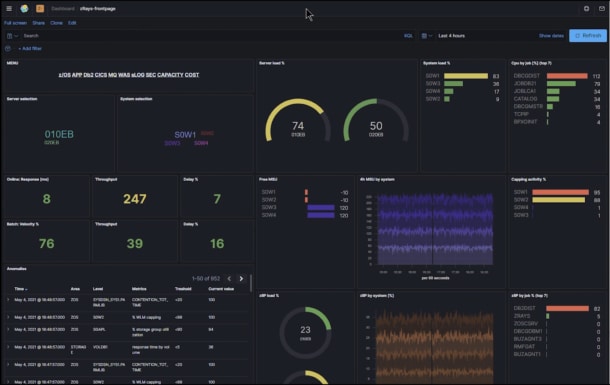Open the sLOG link in the MENU panel
Viewport: 610px width, 385px height.
point(138,75)
